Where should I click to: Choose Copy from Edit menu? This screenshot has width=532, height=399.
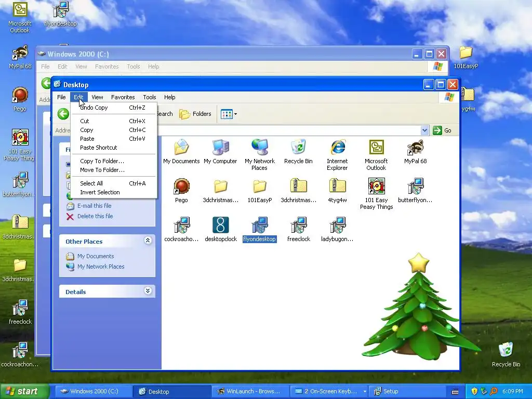pyautogui.click(x=114, y=130)
